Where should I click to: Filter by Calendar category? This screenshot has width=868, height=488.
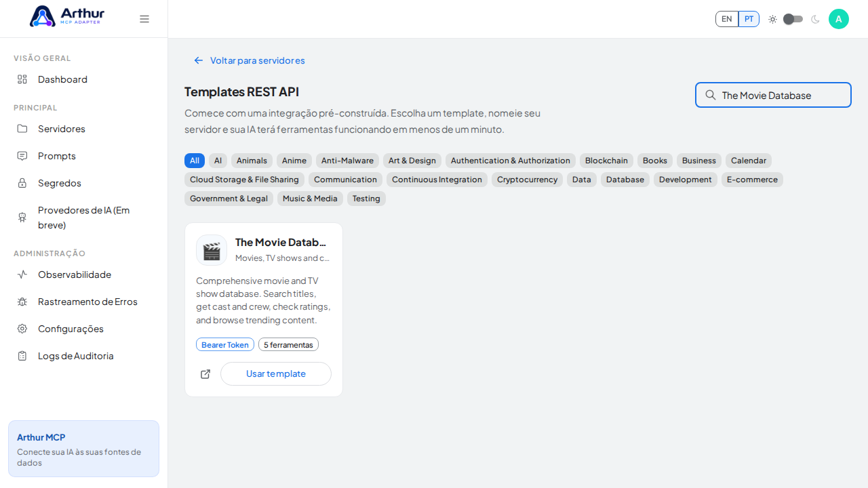click(x=749, y=161)
